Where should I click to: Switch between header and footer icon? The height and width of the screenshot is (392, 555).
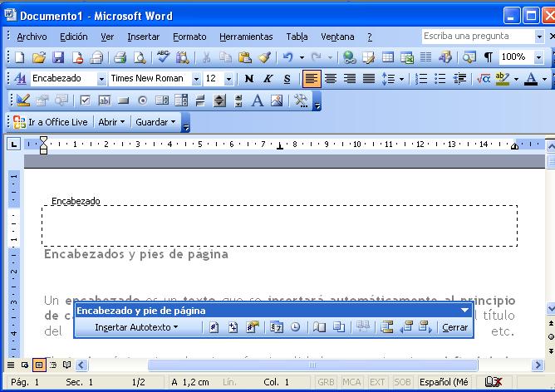[387, 327]
